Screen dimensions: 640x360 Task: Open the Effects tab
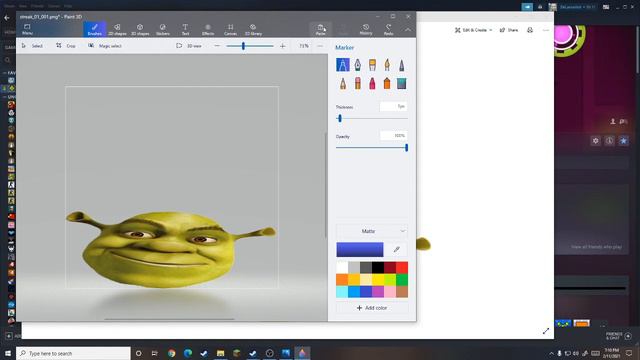208,29
